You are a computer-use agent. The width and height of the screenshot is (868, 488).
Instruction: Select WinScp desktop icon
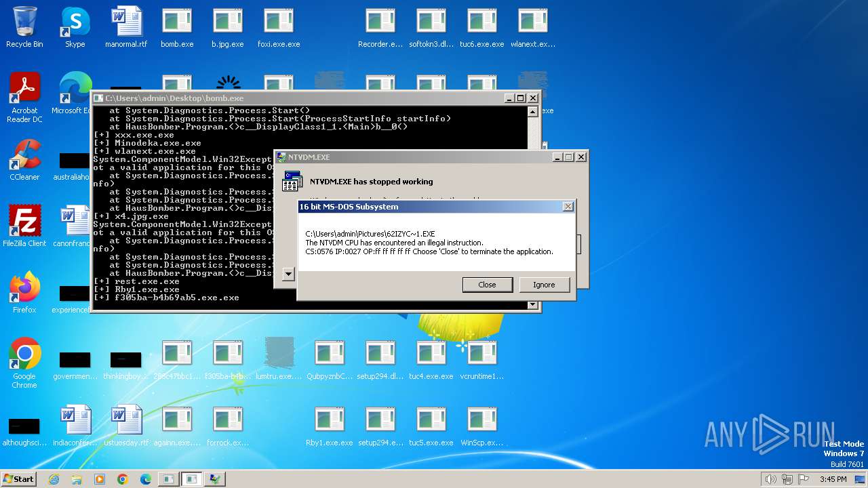(x=482, y=426)
